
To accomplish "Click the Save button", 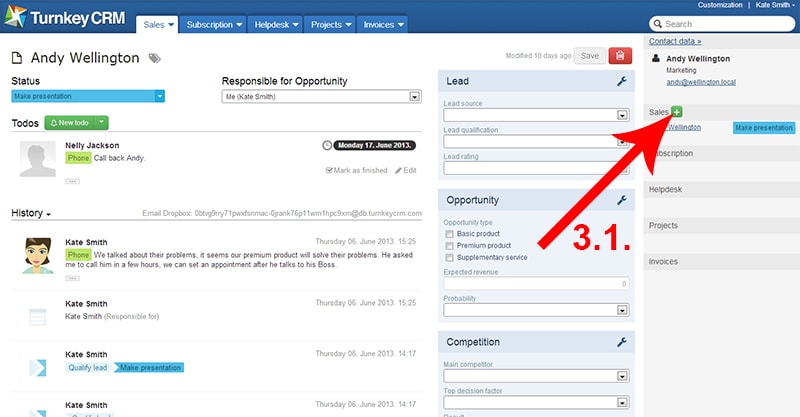I will 590,56.
